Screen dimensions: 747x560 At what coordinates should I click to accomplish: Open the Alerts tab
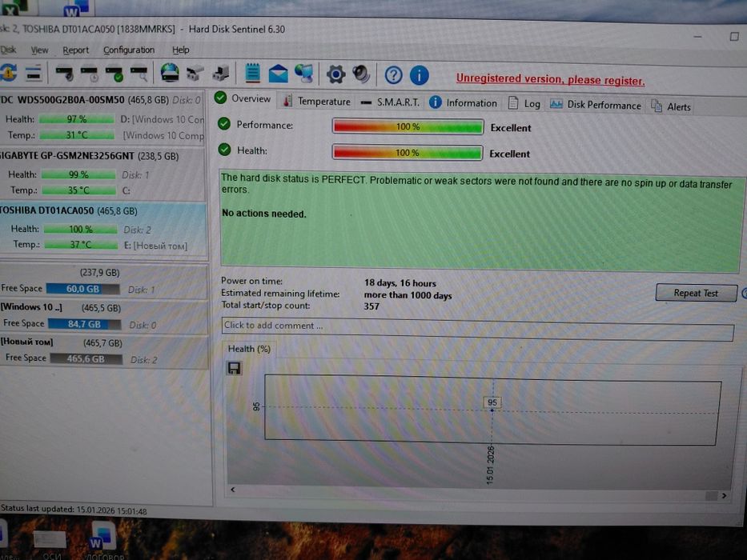(x=671, y=106)
